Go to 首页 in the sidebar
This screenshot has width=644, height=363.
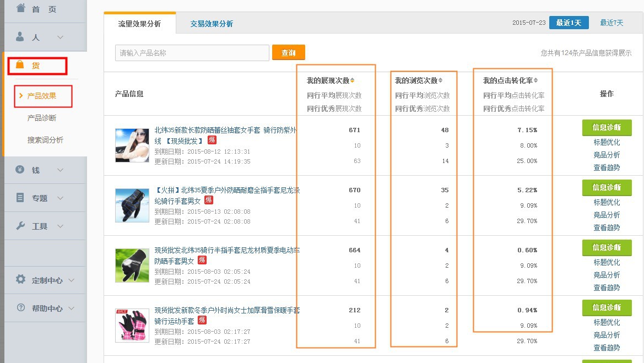point(44,9)
